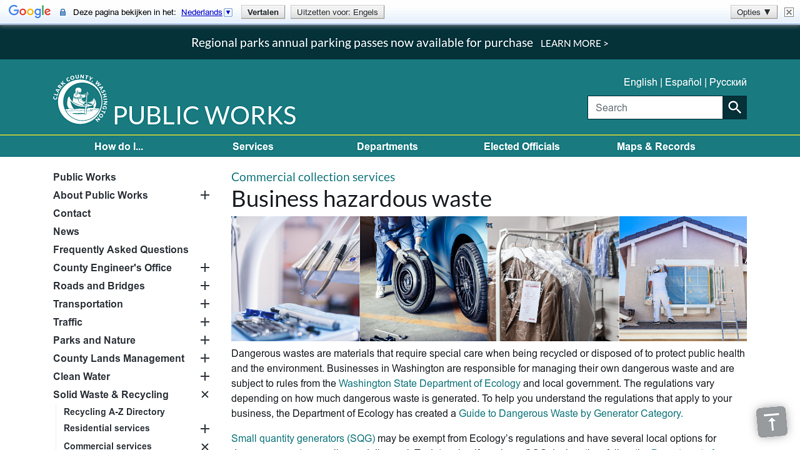
Task: Click County Engineer's Office sidebar link
Action: [112, 267]
